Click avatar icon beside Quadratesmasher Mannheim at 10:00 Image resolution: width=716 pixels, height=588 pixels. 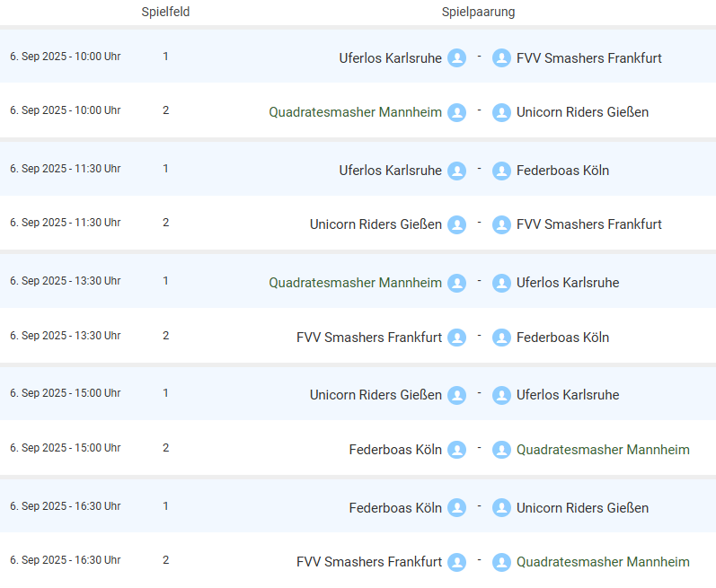pos(456,112)
